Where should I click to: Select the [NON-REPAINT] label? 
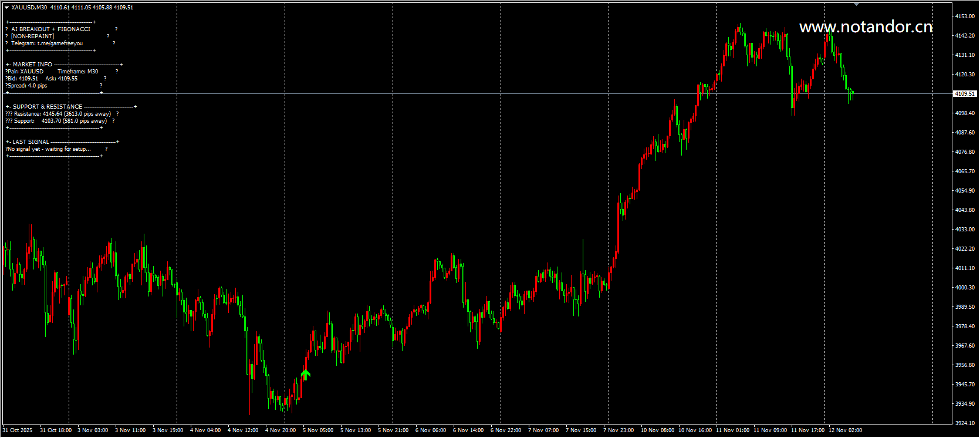coord(33,36)
